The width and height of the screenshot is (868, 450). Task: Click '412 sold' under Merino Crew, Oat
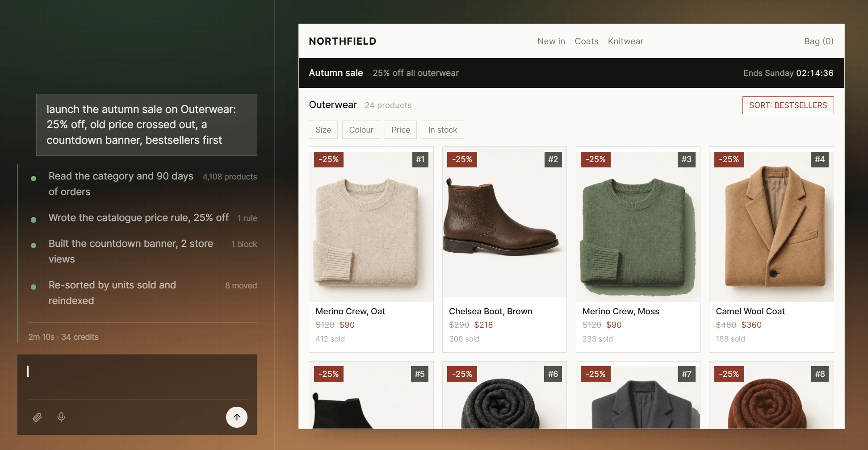330,339
